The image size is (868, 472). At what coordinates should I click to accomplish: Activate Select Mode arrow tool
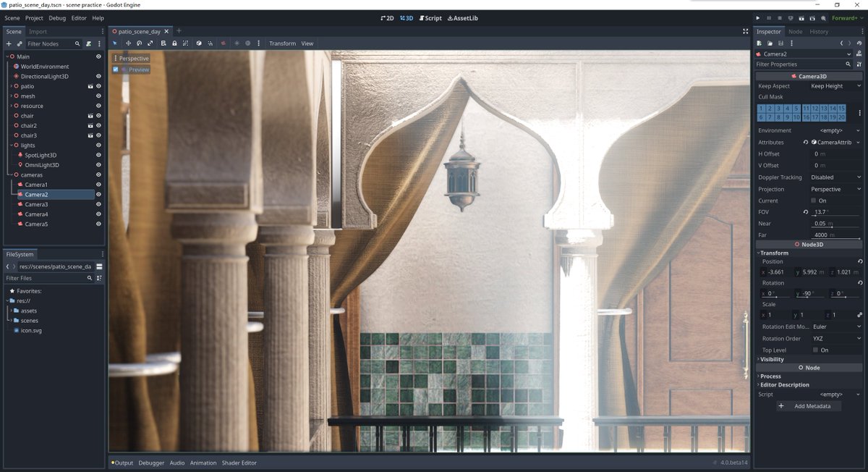click(x=114, y=43)
